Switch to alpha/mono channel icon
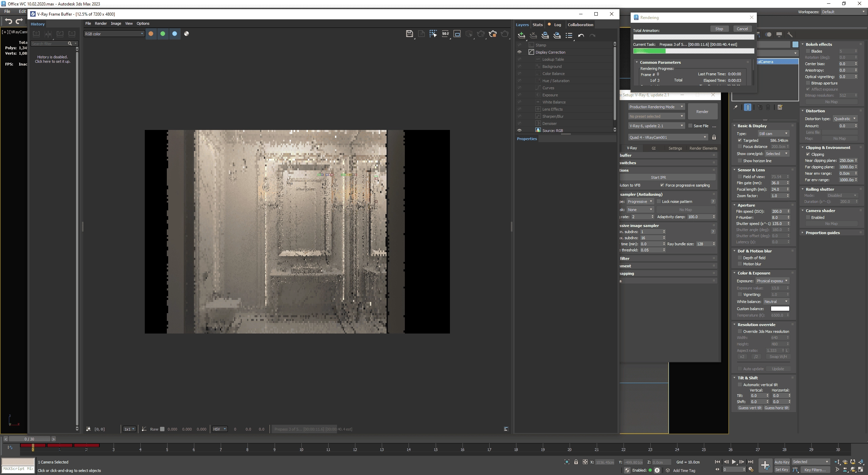This screenshot has width=868, height=475. (x=186, y=34)
